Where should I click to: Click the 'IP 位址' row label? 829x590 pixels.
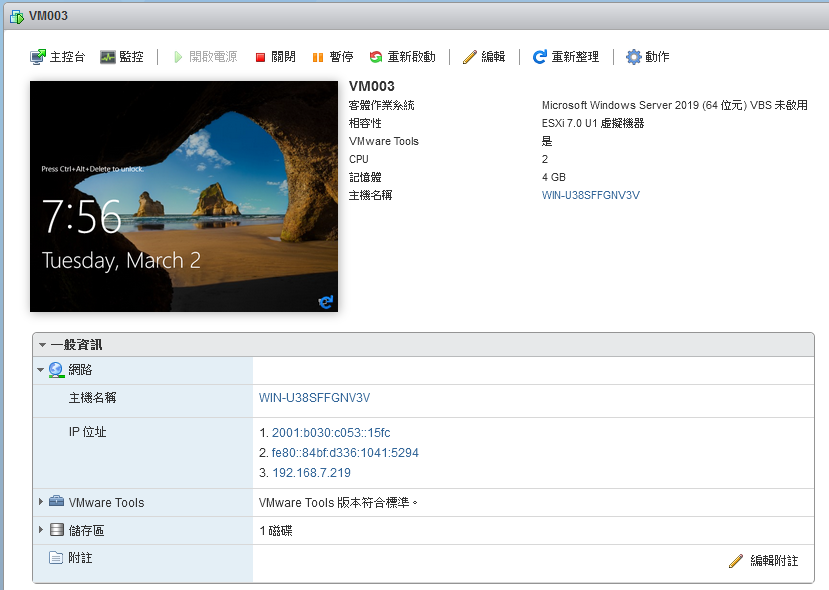click(87, 432)
